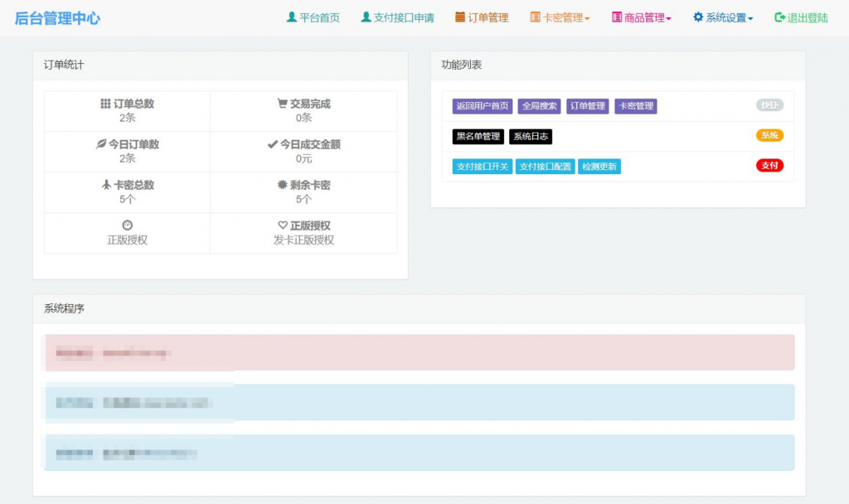Select the 订单总数 2条 cell
Screen dimensions: 849x504
(127, 111)
